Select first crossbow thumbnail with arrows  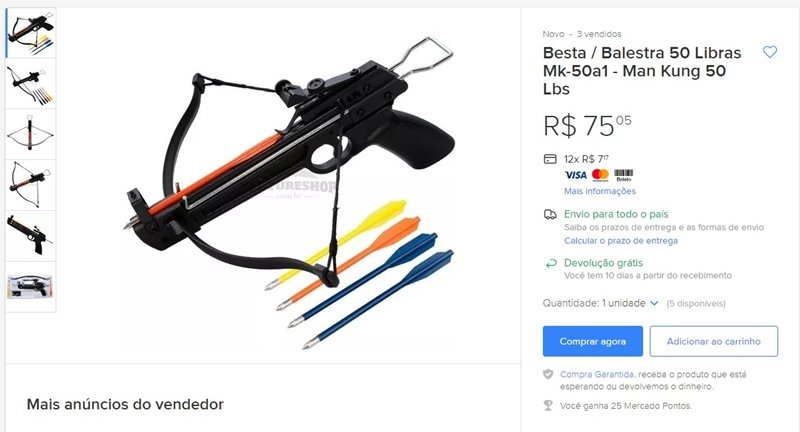pos(31,33)
